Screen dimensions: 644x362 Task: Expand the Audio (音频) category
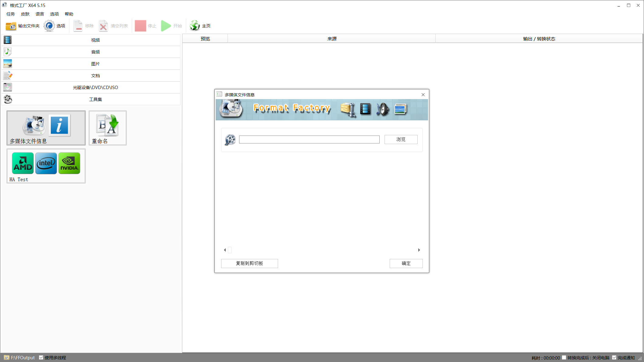point(91,52)
